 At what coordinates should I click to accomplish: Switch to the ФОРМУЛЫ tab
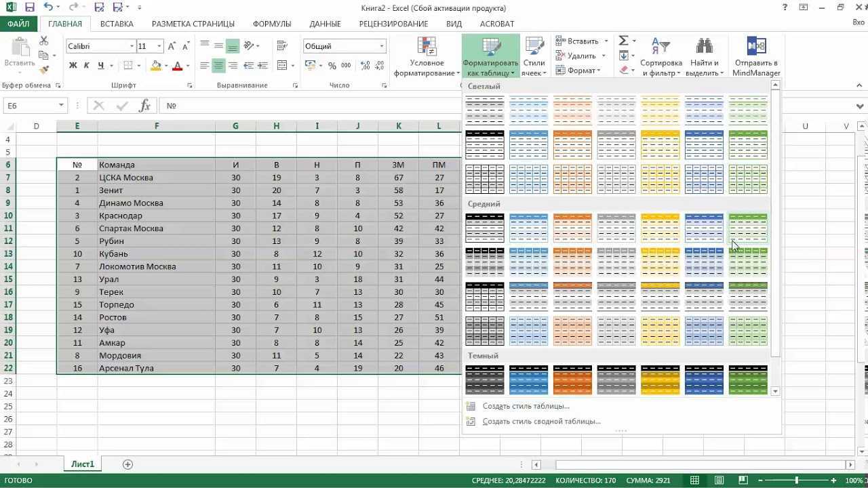coord(272,24)
